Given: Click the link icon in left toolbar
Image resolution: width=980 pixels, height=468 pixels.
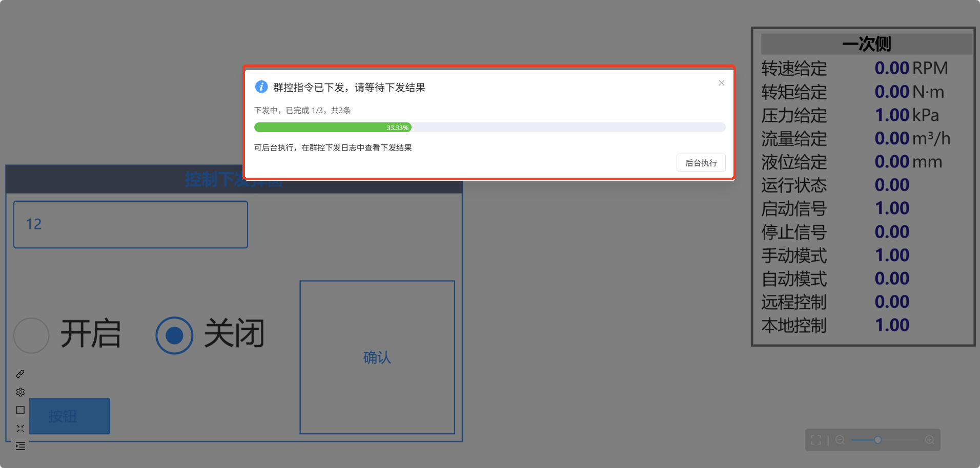Looking at the screenshot, I should pos(21,374).
